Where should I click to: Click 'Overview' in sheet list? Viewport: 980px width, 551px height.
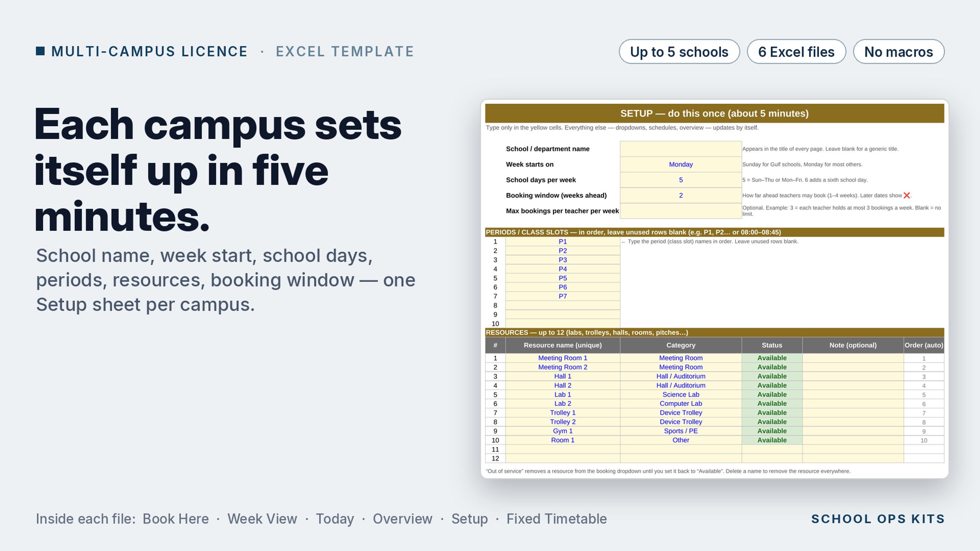click(x=402, y=519)
